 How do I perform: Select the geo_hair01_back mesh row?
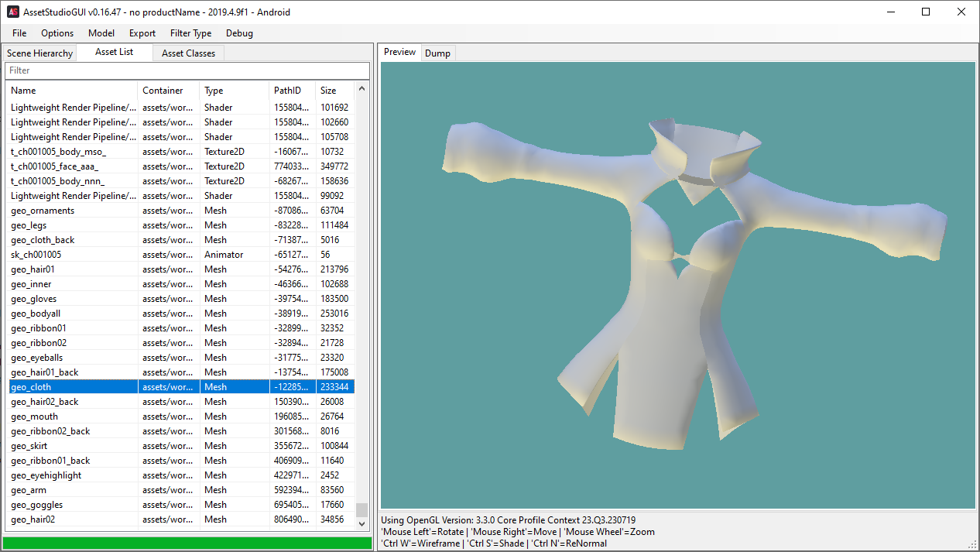(x=181, y=372)
